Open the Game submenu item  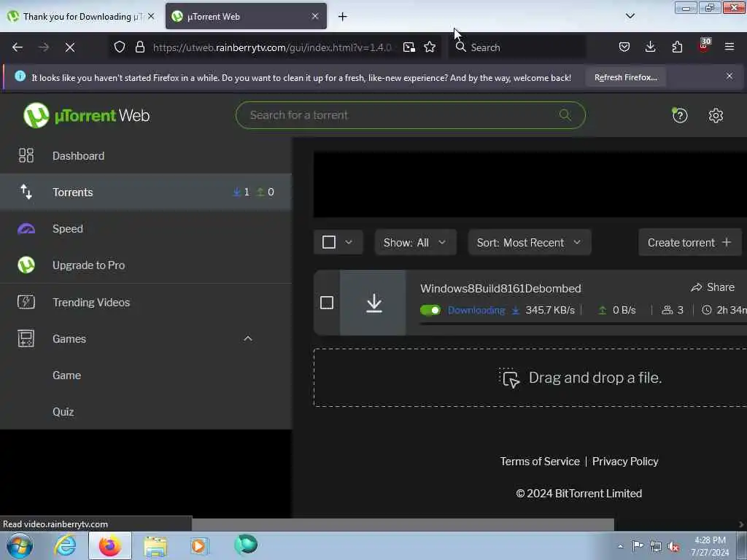[x=146, y=376]
